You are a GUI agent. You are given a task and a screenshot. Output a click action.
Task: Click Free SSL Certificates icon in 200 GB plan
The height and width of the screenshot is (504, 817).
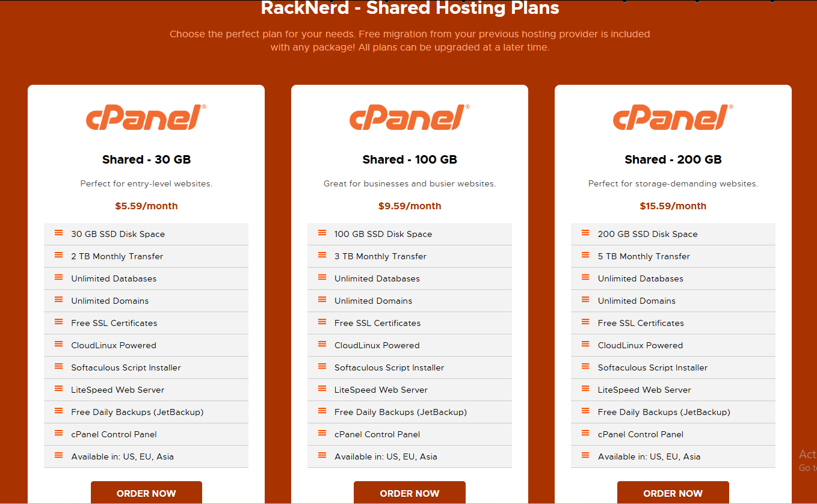pyautogui.click(x=586, y=322)
